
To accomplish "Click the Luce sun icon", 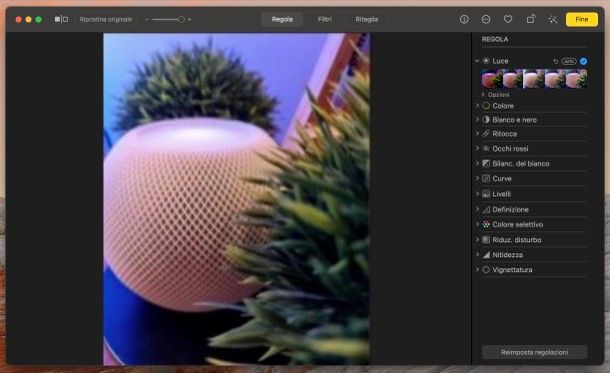I will pos(486,61).
